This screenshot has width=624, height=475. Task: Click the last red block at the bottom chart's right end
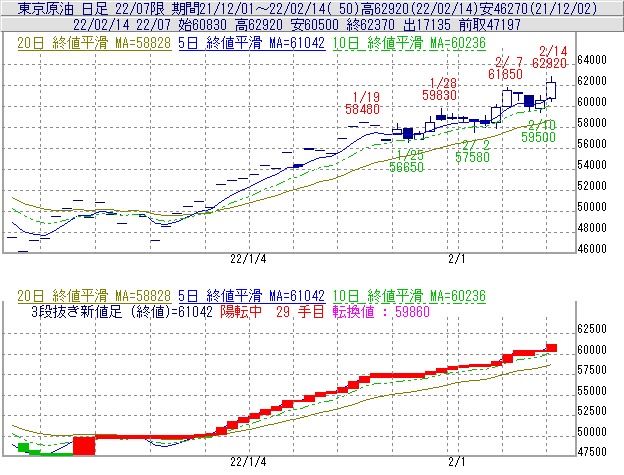[x=552, y=348]
